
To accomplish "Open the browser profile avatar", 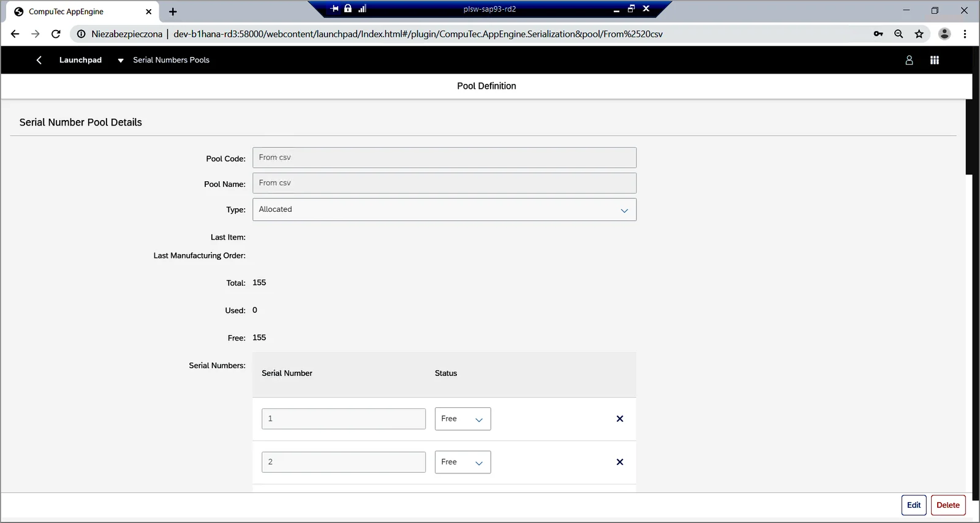I will (944, 34).
